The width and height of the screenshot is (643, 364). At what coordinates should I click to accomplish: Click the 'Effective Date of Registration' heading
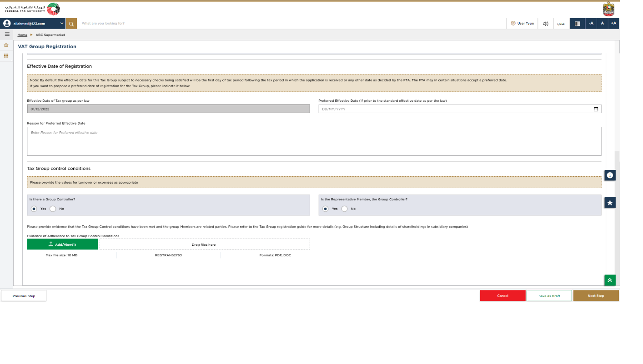(x=59, y=66)
